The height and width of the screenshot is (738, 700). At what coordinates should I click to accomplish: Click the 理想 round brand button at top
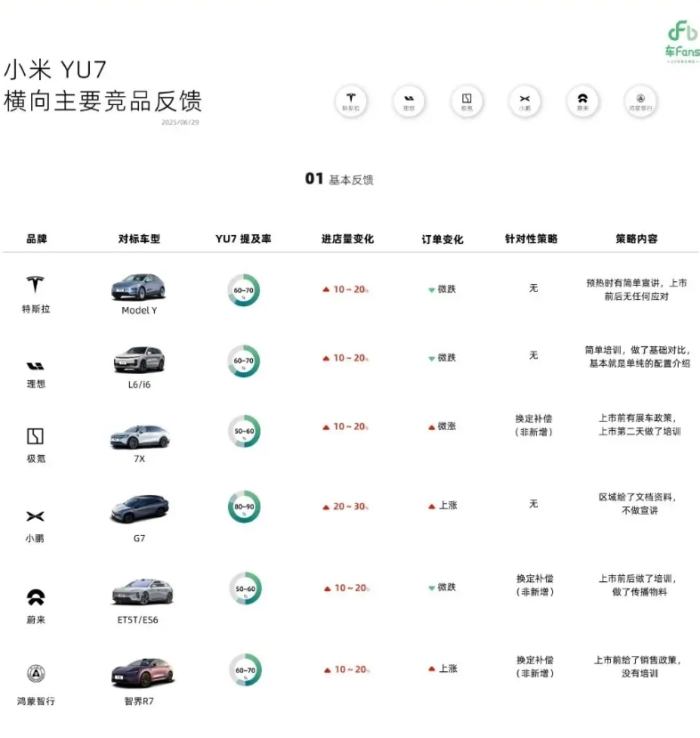pos(409,101)
